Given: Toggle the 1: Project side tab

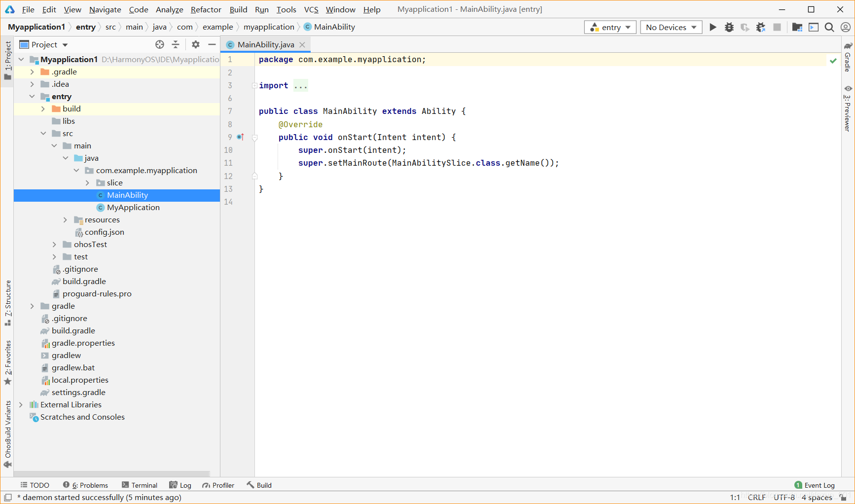Looking at the screenshot, I should point(7,60).
